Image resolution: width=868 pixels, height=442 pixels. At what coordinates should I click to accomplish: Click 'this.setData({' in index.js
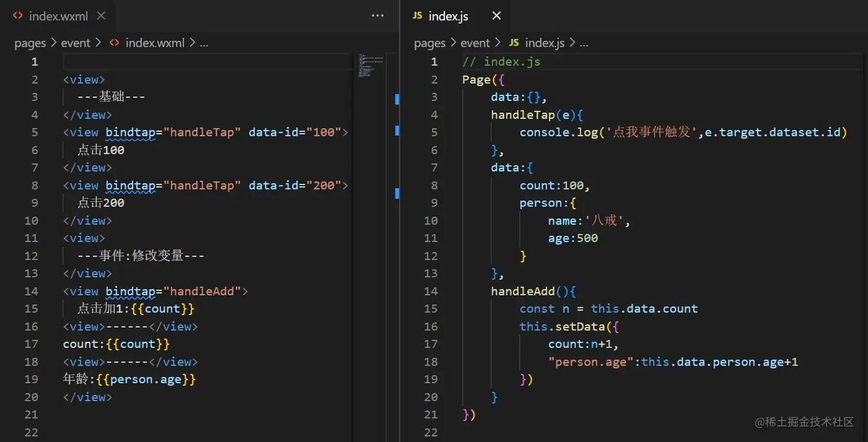click(x=569, y=326)
